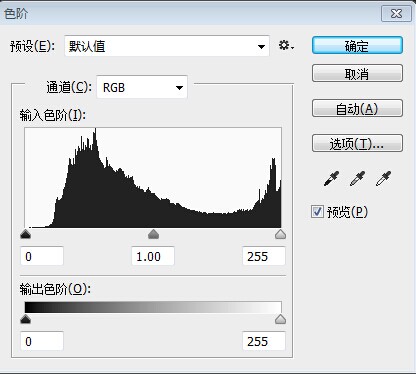Click the 预设(E) label
The width and height of the screenshot is (416, 374).
click(32, 46)
